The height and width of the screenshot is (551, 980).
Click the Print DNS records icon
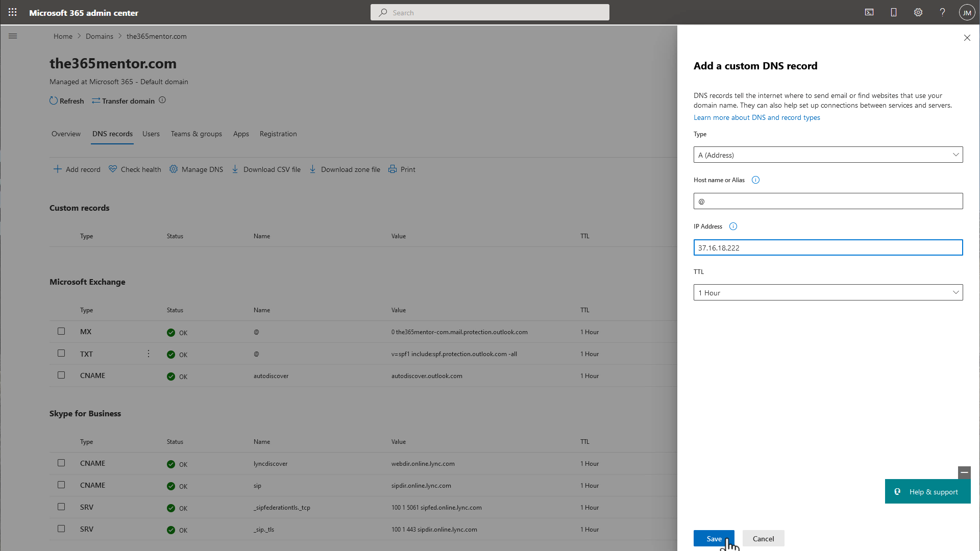tap(393, 169)
